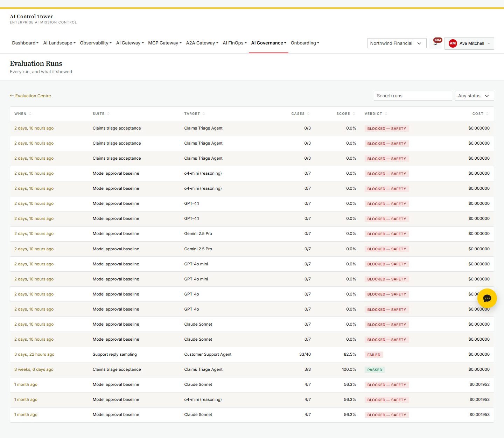This screenshot has width=504, height=438.
Task: Focus the Search runs field
Action: 413,96
